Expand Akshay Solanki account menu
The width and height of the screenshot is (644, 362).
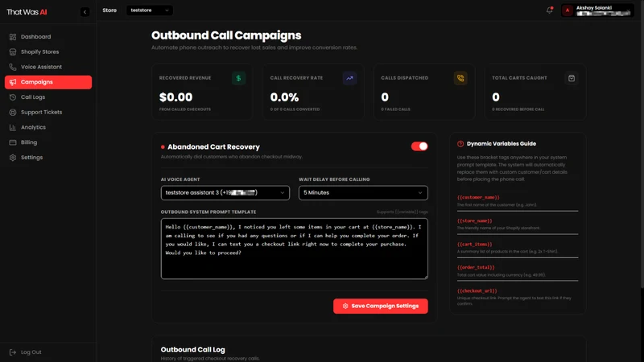(x=597, y=10)
